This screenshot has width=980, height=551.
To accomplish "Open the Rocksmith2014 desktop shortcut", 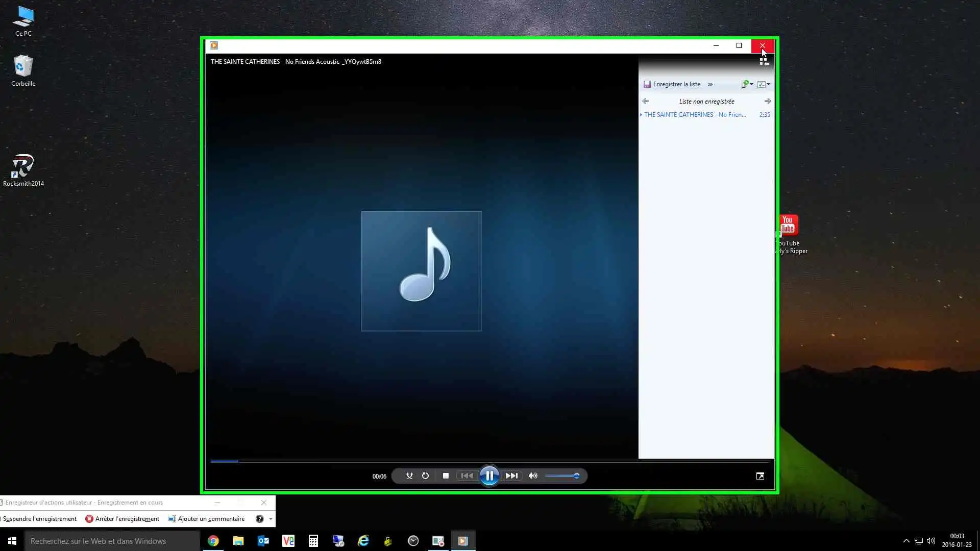I will pos(23,170).
